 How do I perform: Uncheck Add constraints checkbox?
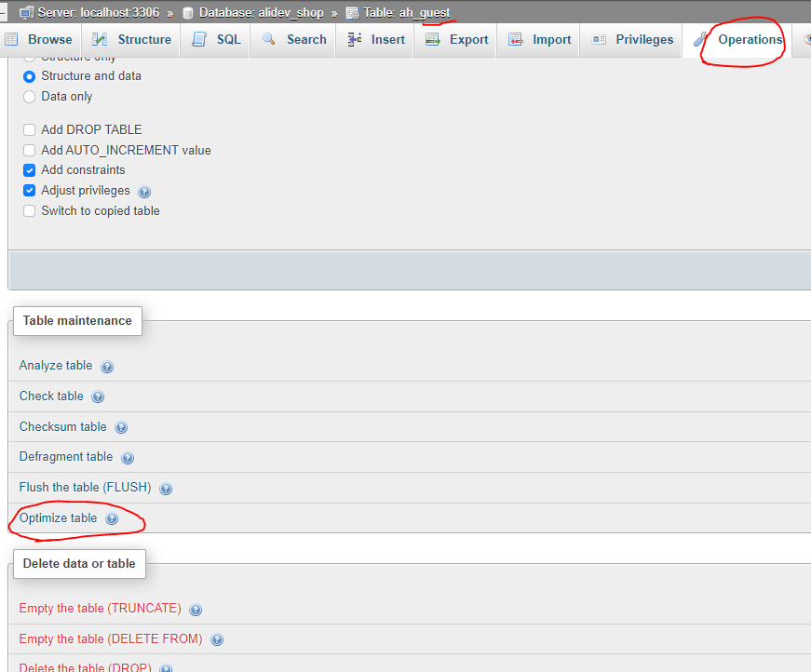[30, 170]
